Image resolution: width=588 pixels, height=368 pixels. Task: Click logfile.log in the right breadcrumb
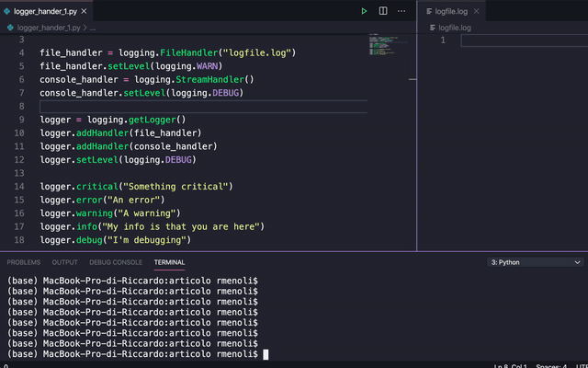pos(455,28)
